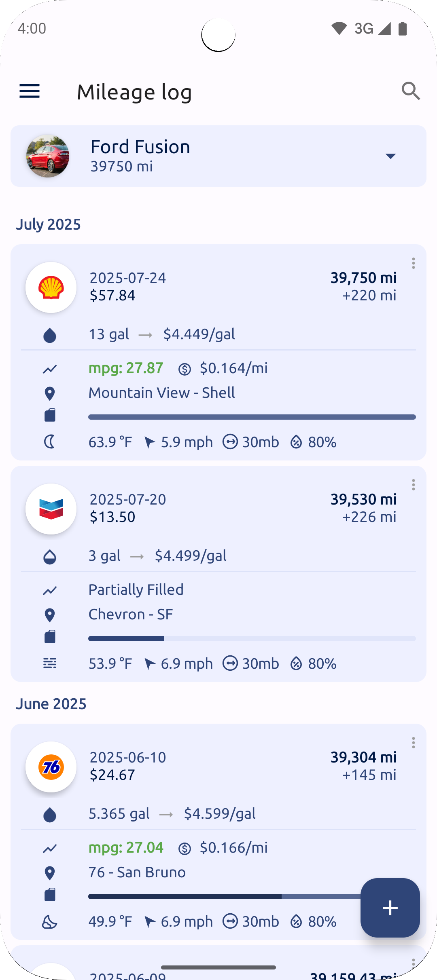This screenshot has height=980, width=437.
Task: Tap location pin next to Mountain View - Shell
Action: 50,393
